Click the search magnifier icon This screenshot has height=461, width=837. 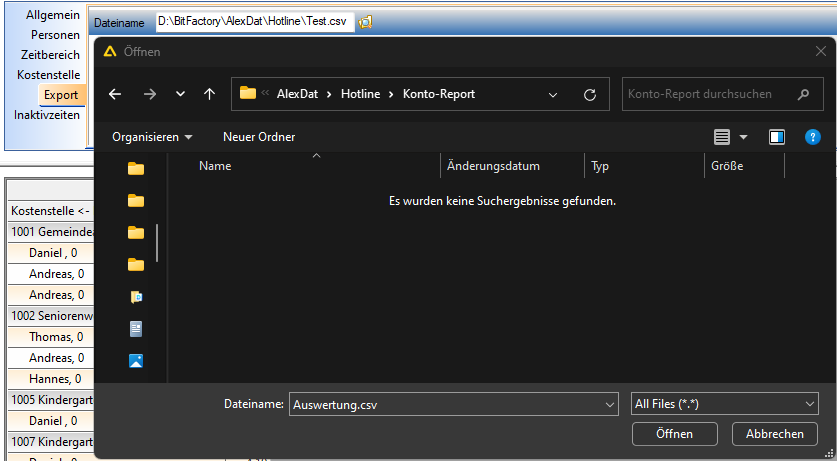coord(803,94)
